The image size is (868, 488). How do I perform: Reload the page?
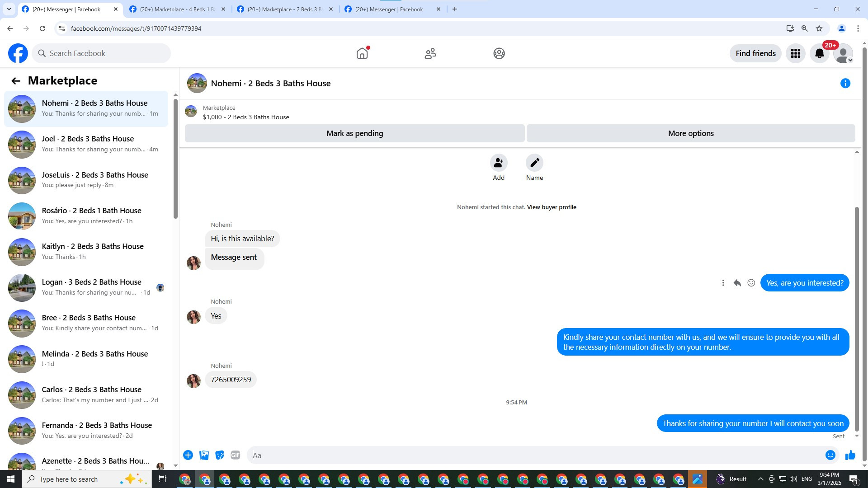pyautogui.click(x=42, y=28)
